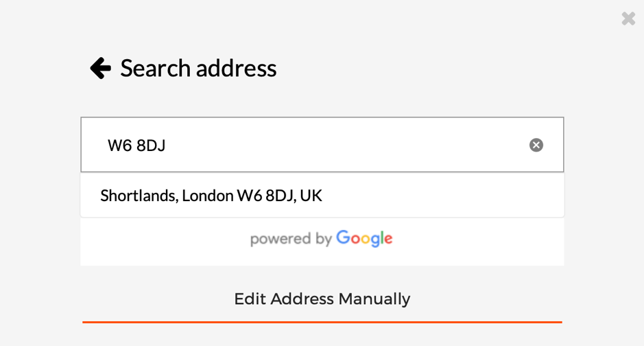Erase the W6 8DJ query via clear icon
Image resolution: width=644 pixels, height=346 pixels.
(536, 145)
